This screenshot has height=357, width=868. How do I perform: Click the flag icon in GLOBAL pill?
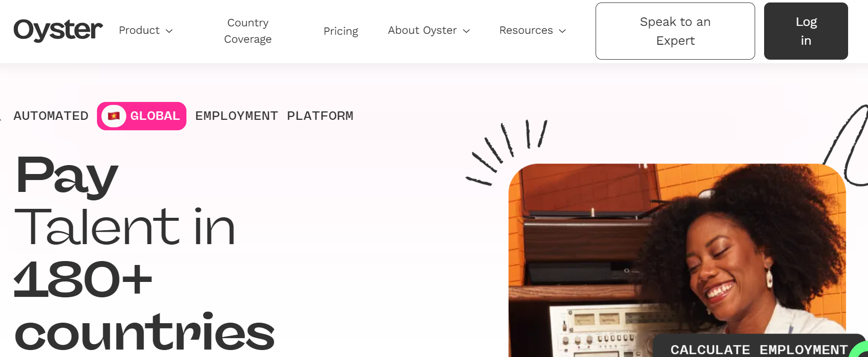(114, 116)
